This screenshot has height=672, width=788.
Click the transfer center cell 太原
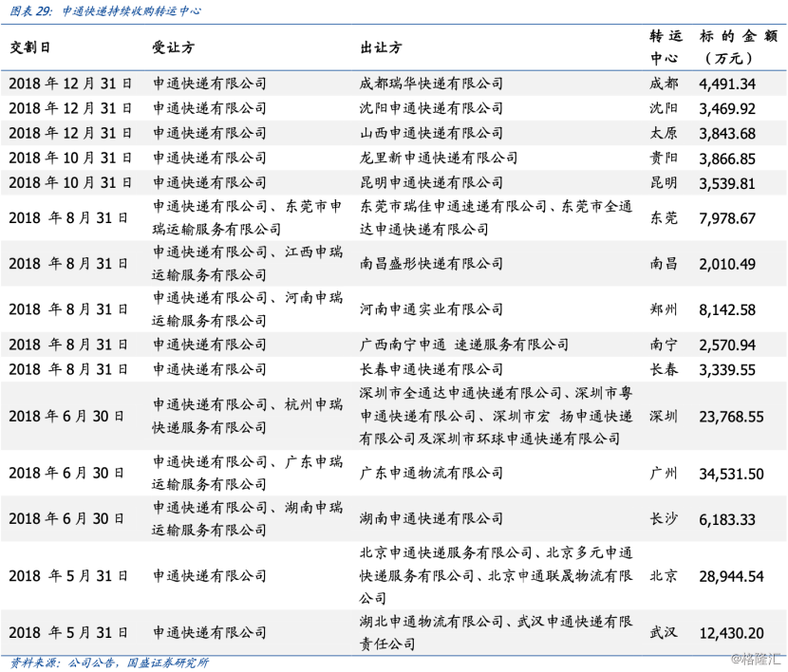(x=664, y=133)
